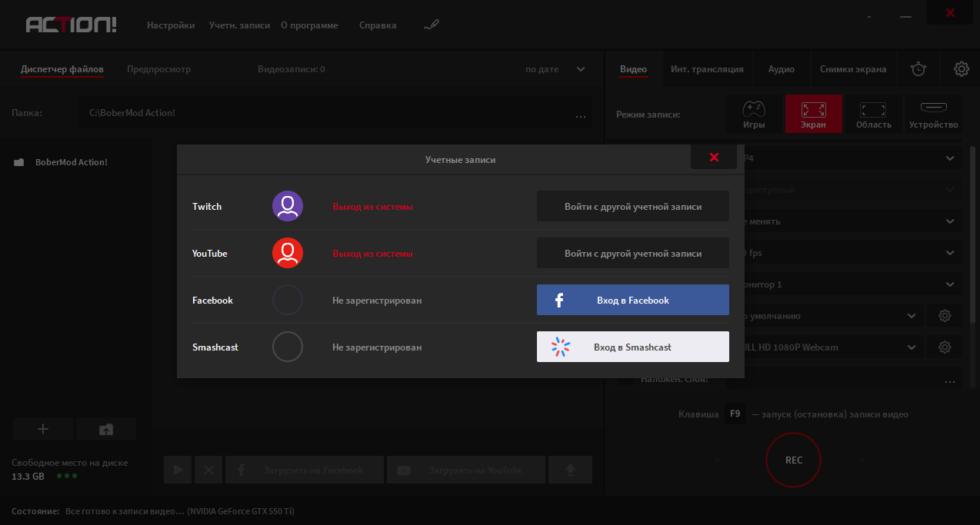Expand the не менять resolution dropdown
Screen dimensions: 980x525
[949, 221]
